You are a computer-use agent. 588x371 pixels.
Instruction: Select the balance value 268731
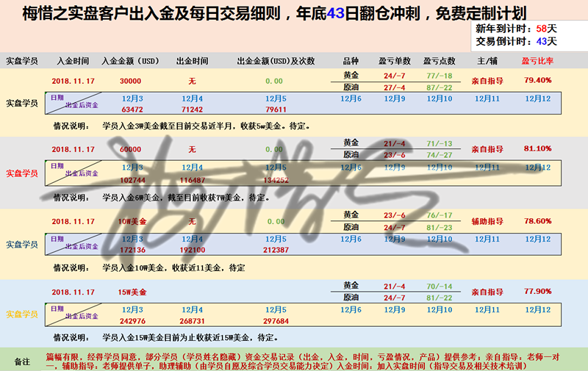click(x=192, y=321)
